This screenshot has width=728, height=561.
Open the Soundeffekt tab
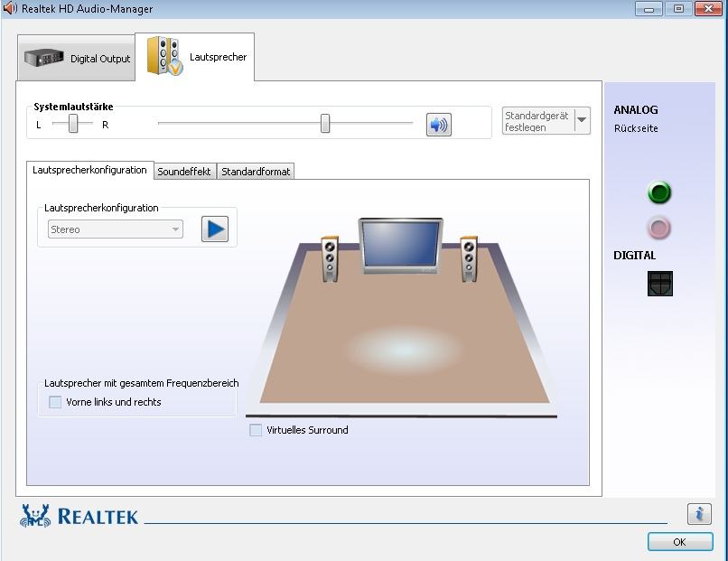point(184,172)
